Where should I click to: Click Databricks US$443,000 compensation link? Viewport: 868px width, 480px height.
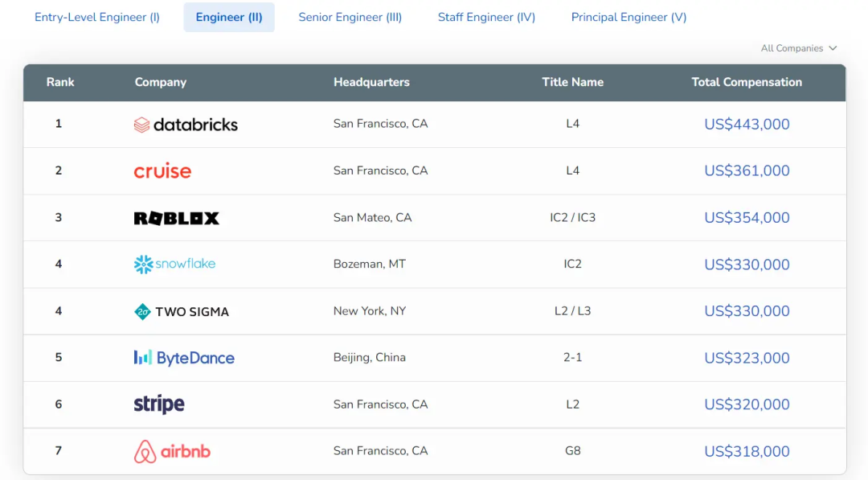pyautogui.click(x=747, y=125)
